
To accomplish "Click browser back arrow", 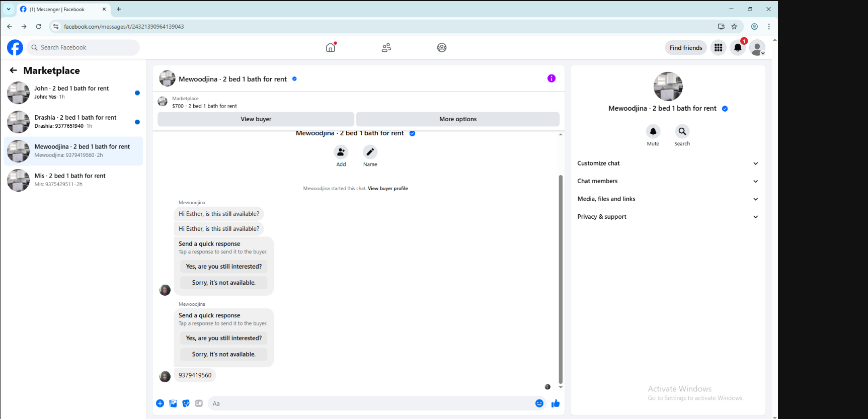I will pyautogui.click(x=10, y=26).
